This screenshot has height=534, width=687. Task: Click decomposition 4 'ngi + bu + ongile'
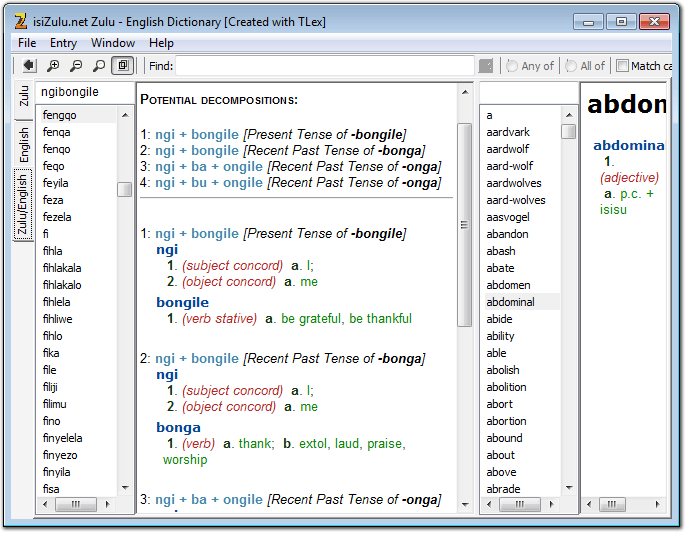209,183
